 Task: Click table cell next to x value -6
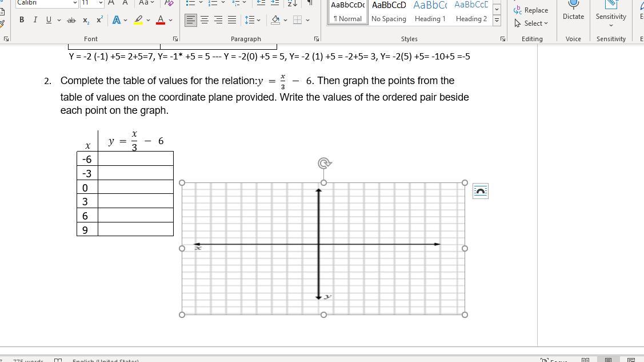click(135, 158)
